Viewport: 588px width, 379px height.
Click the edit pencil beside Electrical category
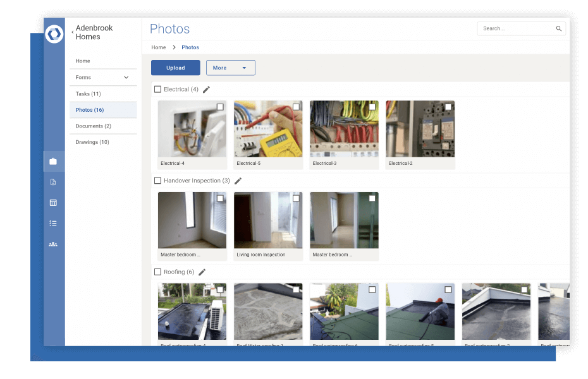[x=205, y=89]
